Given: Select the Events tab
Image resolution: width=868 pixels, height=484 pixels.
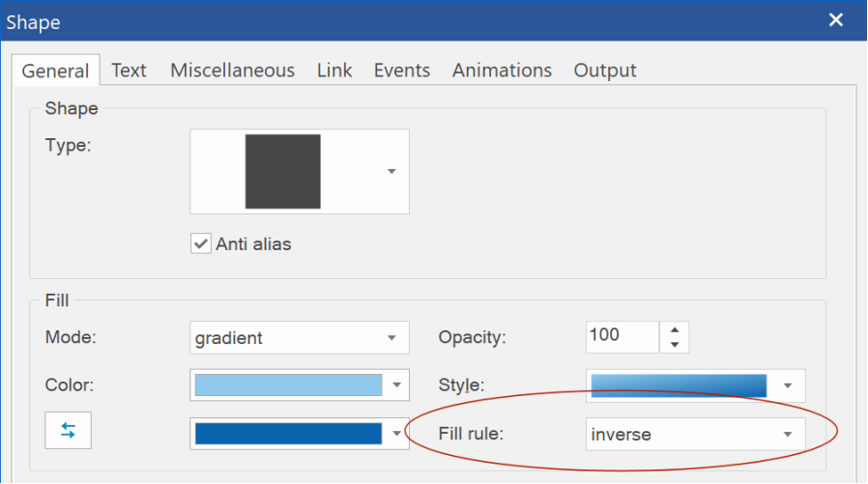Looking at the screenshot, I should click(x=402, y=71).
